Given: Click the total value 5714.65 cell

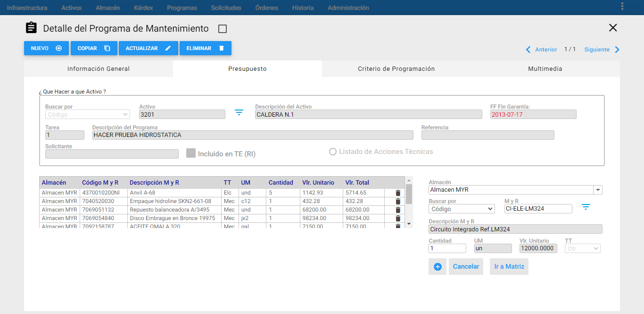Looking at the screenshot, I should (363, 193).
